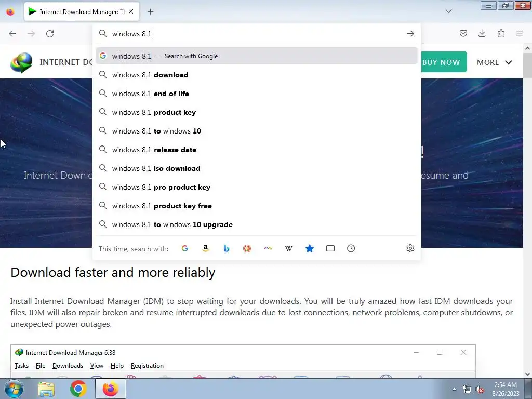Open the extensions puzzle icon
This screenshot has width=532, height=399.
[x=501, y=33]
